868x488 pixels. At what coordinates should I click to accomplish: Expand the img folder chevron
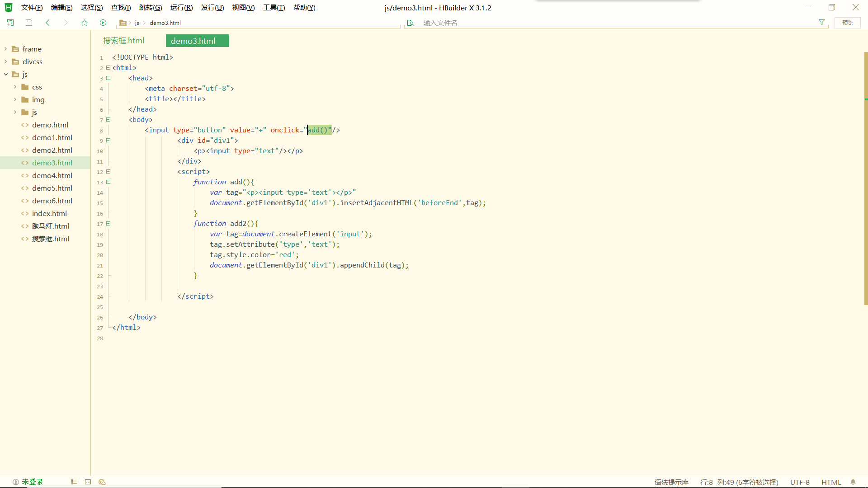click(15, 99)
